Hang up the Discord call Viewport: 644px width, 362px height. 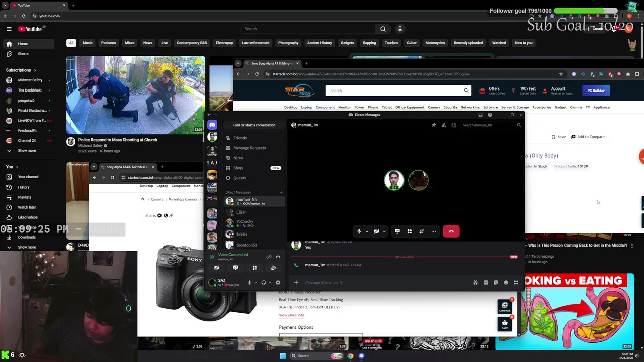pyautogui.click(x=451, y=231)
